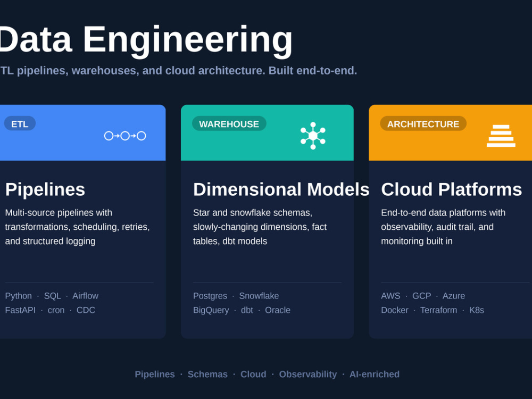Select the ETL badge

(x=20, y=124)
